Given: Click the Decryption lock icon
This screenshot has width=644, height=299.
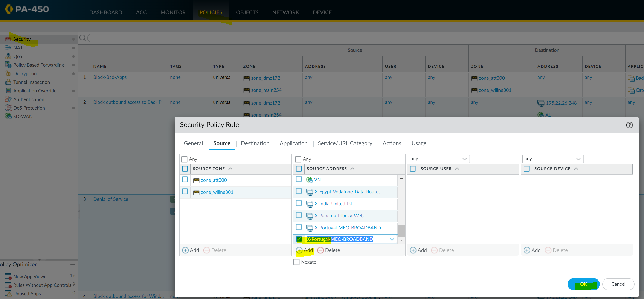Looking at the screenshot, I should click(8, 73).
